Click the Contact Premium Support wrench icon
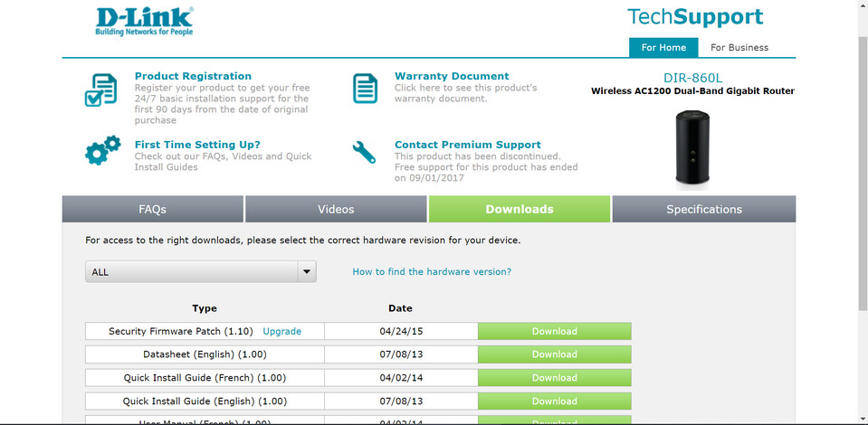Viewport: 868px width, 425px height. pyautogui.click(x=364, y=152)
